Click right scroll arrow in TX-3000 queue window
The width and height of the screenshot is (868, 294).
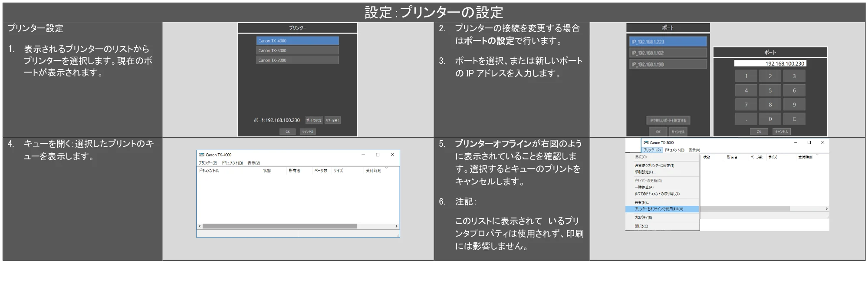pyautogui.click(x=826, y=209)
